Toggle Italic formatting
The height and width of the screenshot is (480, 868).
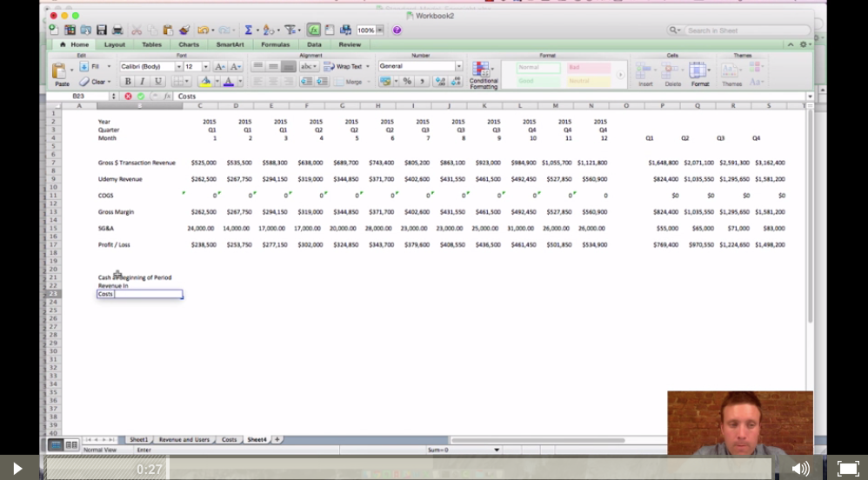coord(143,82)
